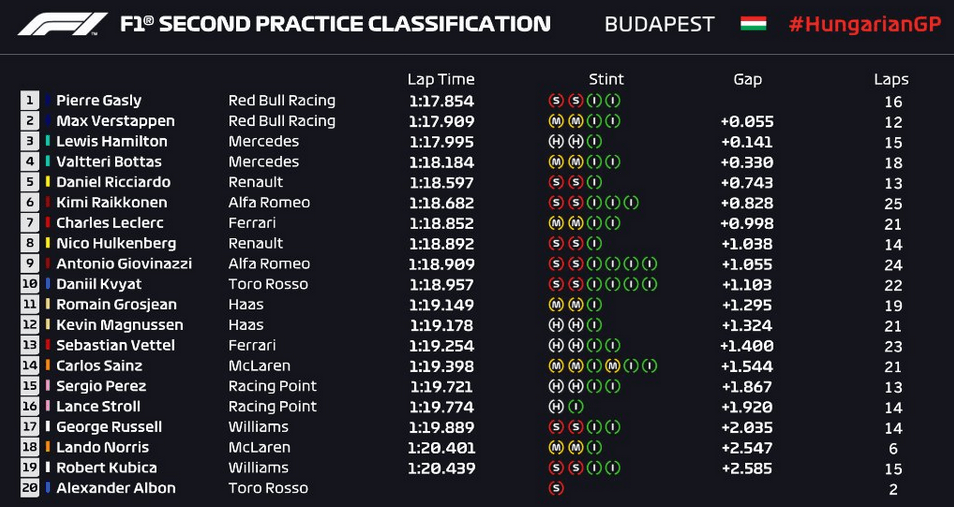Click the Stint column header
This screenshot has width=954, height=507.
606,80
